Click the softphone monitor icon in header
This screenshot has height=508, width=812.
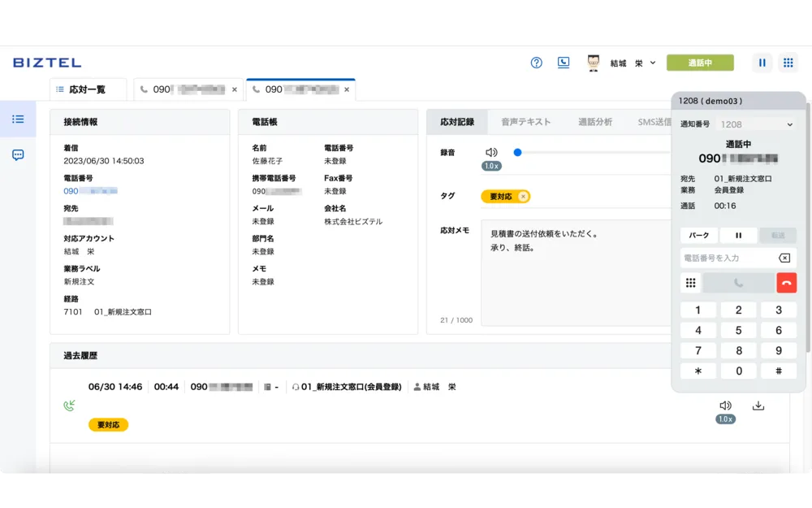pos(564,63)
